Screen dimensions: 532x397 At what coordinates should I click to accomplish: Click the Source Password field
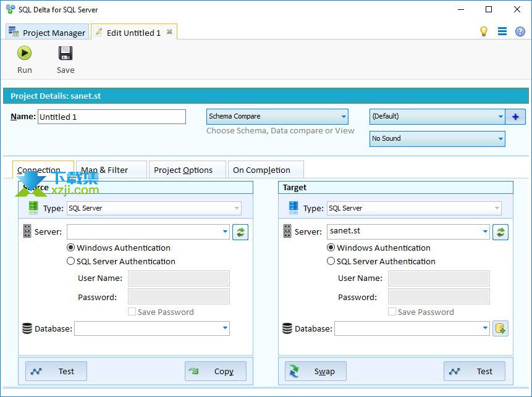(x=179, y=296)
